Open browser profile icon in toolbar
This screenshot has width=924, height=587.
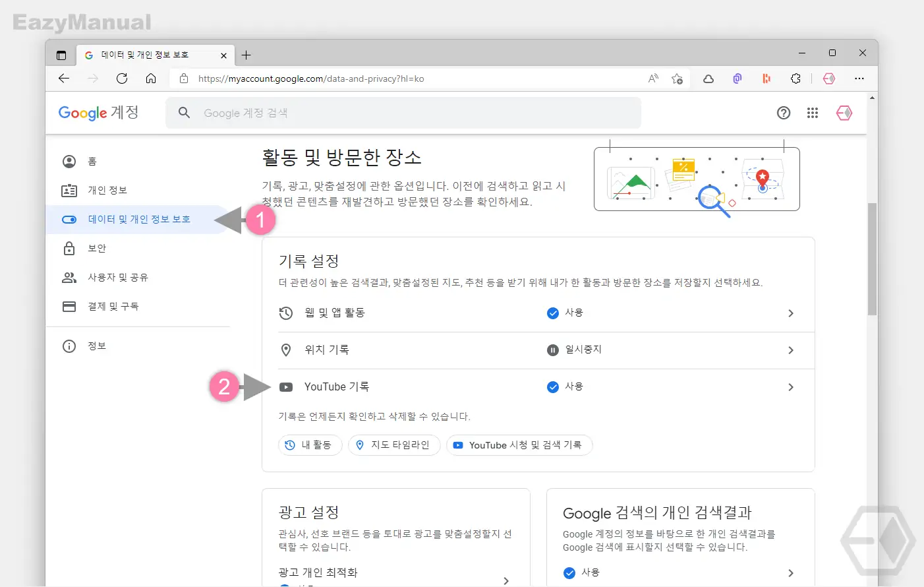(x=829, y=78)
